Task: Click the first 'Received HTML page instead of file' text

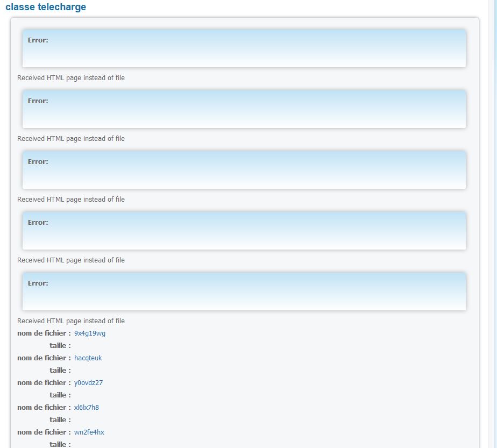Action: (71, 78)
